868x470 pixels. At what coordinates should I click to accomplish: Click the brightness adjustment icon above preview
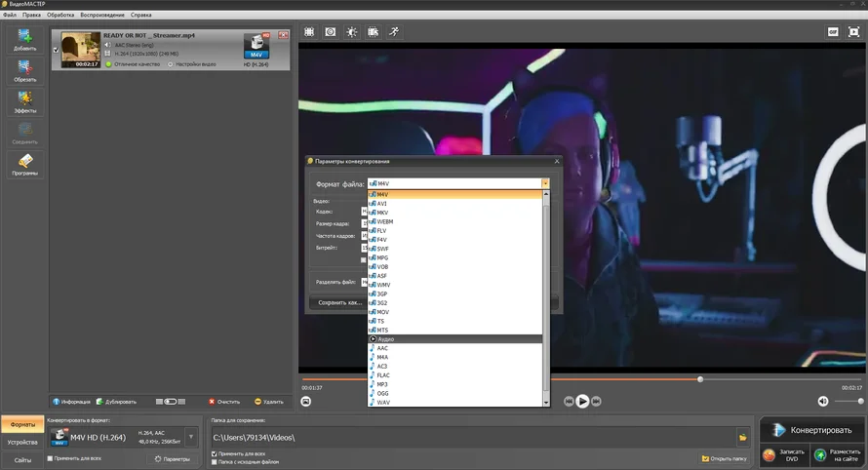pyautogui.click(x=352, y=31)
